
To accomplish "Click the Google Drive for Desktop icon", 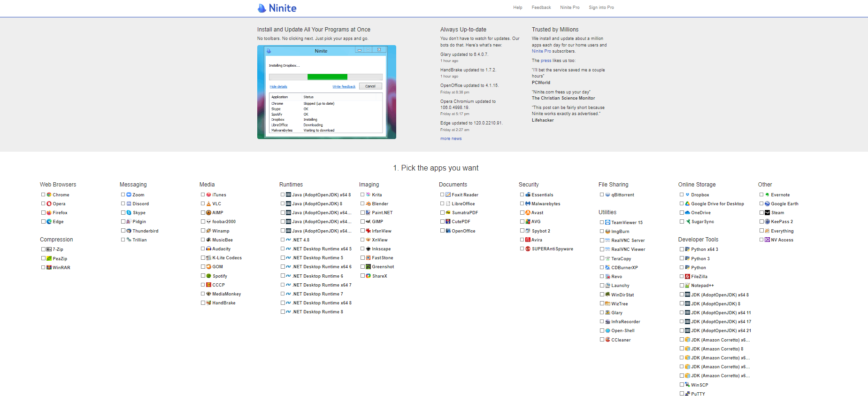I will point(687,204).
